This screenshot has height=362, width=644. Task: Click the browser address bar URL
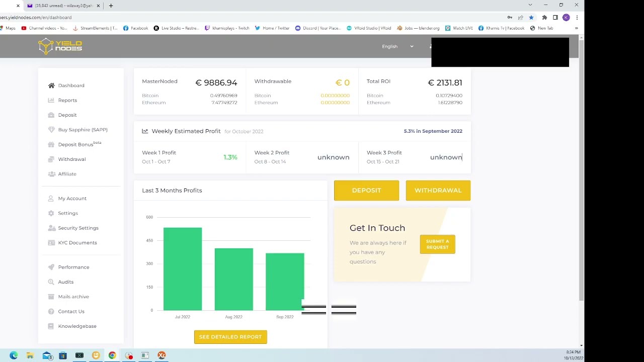(36, 17)
